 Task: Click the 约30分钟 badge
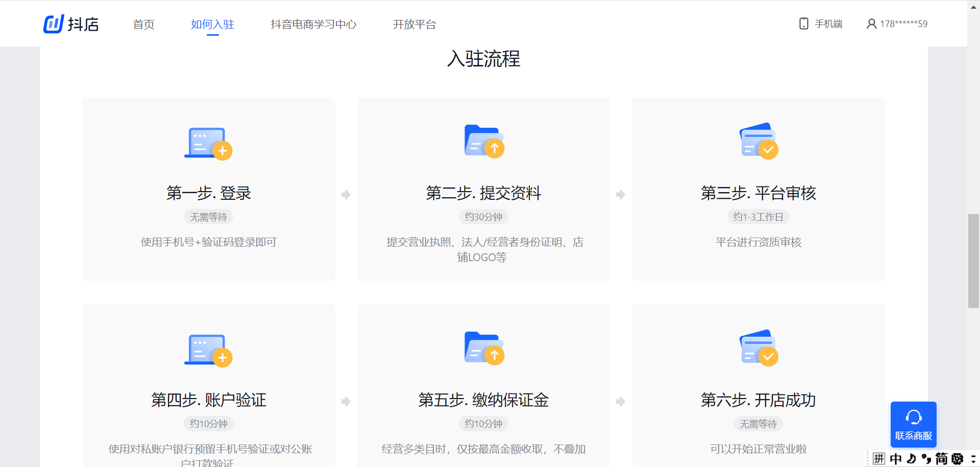coord(484,217)
